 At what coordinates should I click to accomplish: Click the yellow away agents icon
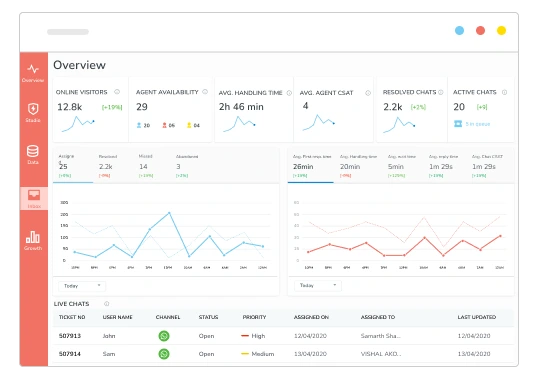coord(189,125)
